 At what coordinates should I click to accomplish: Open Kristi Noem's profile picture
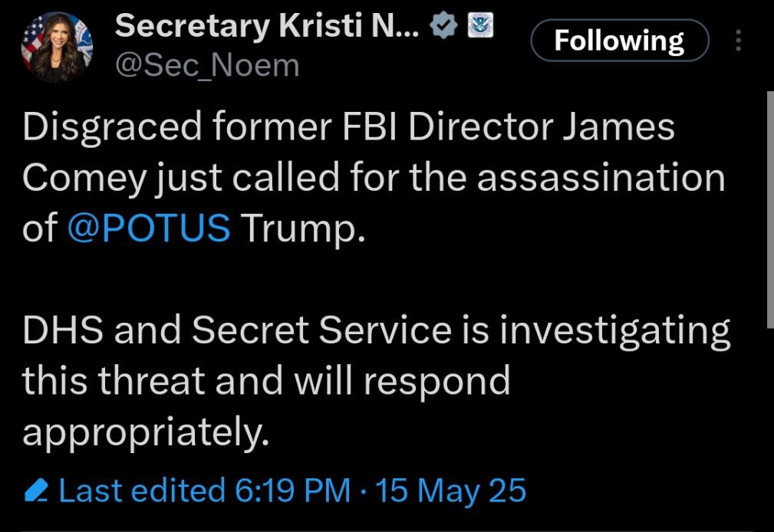pyautogui.click(x=57, y=48)
